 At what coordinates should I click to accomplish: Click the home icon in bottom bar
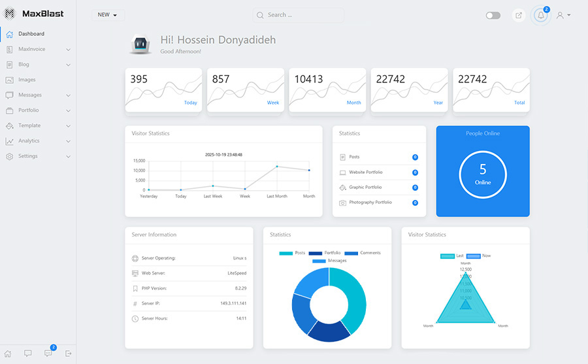tap(8, 354)
